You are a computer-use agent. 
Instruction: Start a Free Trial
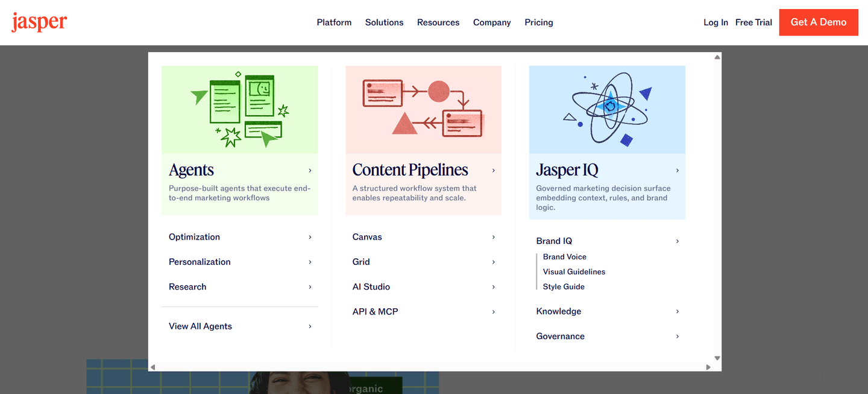click(x=753, y=22)
